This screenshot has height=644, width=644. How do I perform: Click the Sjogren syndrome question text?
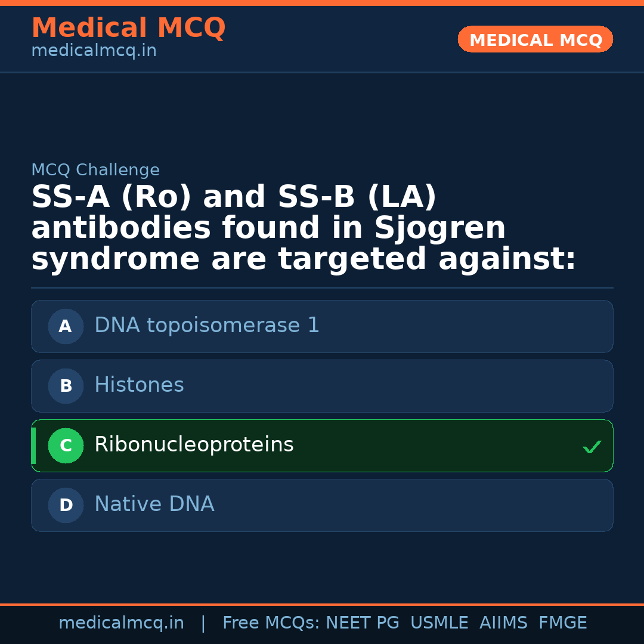(x=304, y=228)
